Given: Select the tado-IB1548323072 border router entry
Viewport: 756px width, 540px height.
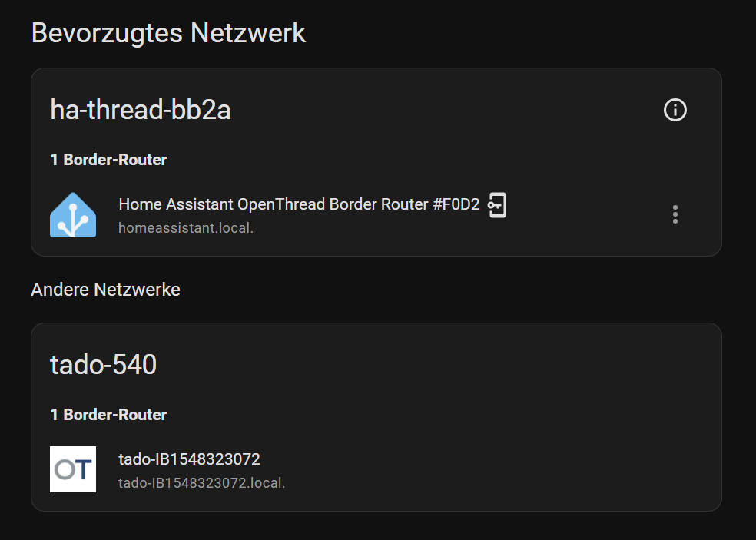Looking at the screenshot, I should [x=190, y=459].
